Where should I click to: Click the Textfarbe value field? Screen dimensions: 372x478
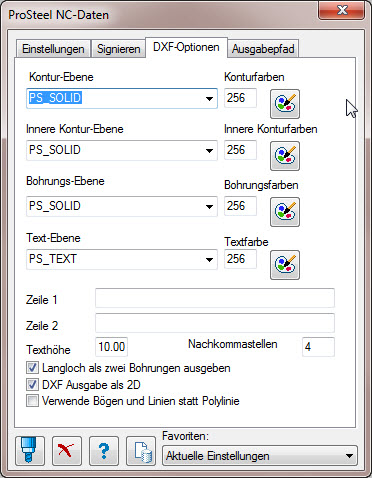click(x=240, y=259)
